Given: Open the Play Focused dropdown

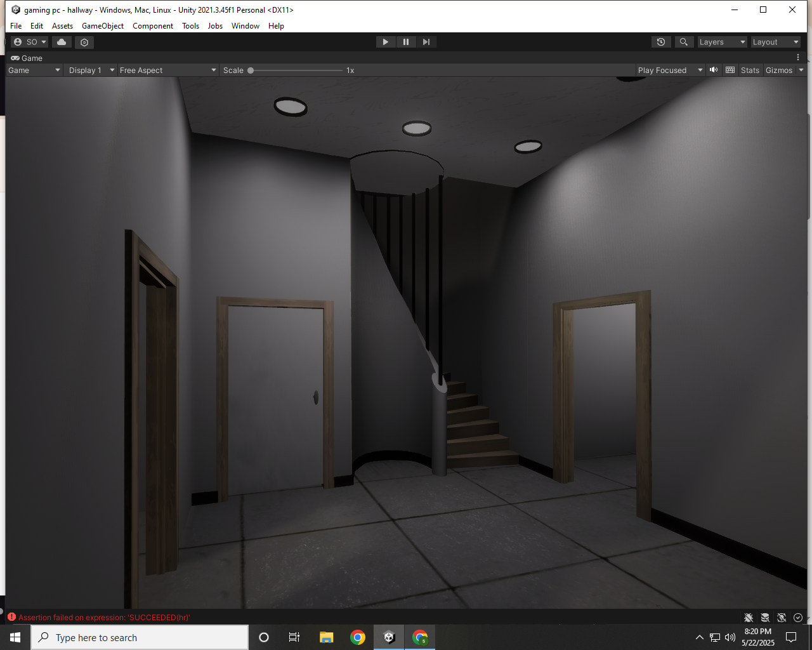Looking at the screenshot, I should (x=670, y=70).
